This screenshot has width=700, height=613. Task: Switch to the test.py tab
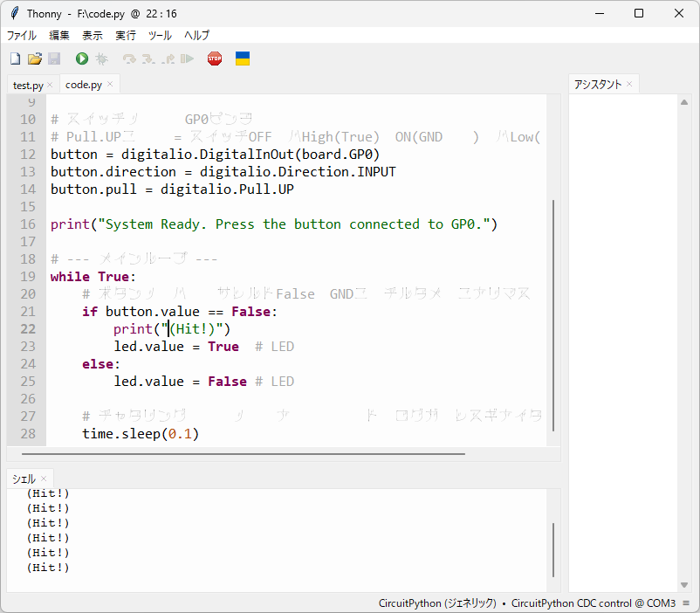(28, 85)
